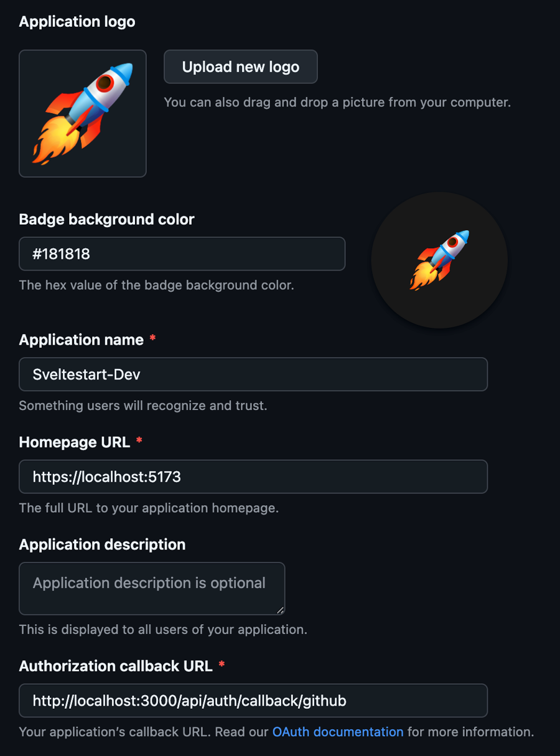Click the asterisk beside Authorization callback URL
The width and height of the screenshot is (560, 756).
coord(222,666)
